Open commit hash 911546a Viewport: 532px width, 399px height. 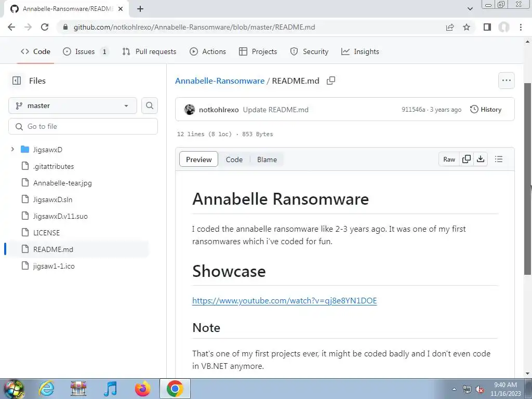point(413,110)
